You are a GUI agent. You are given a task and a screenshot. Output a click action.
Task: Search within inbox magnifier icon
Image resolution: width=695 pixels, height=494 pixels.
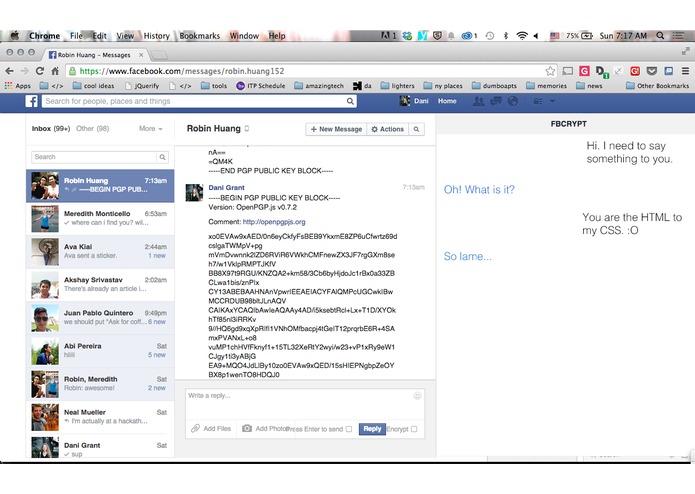[x=163, y=157]
